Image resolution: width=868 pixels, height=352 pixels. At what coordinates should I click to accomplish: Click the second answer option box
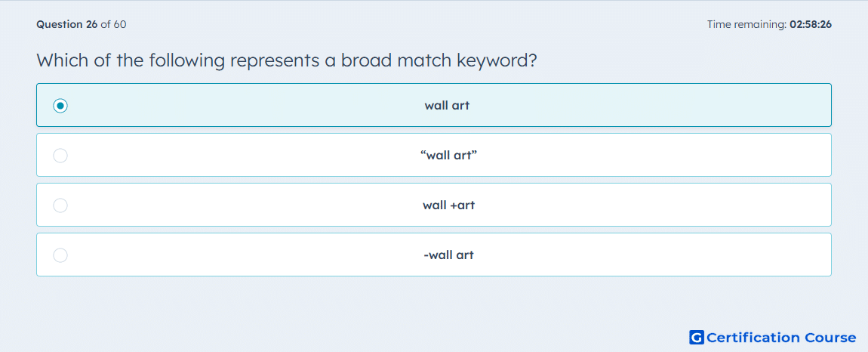[x=434, y=155]
